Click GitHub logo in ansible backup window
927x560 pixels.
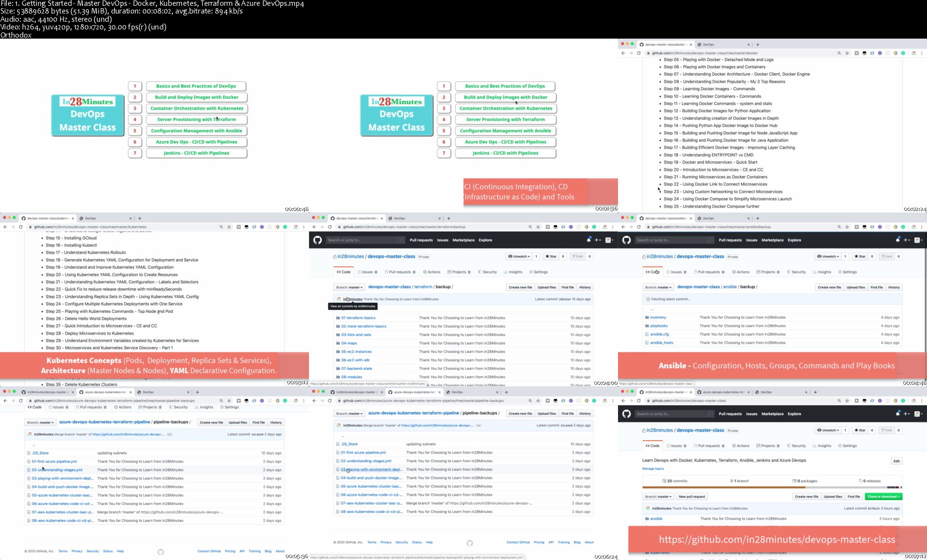coord(626,240)
